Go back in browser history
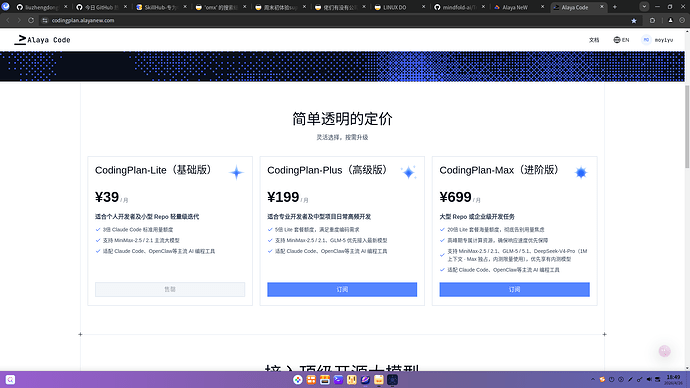The height and width of the screenshot is (388, 690). [x=8, y=20]
